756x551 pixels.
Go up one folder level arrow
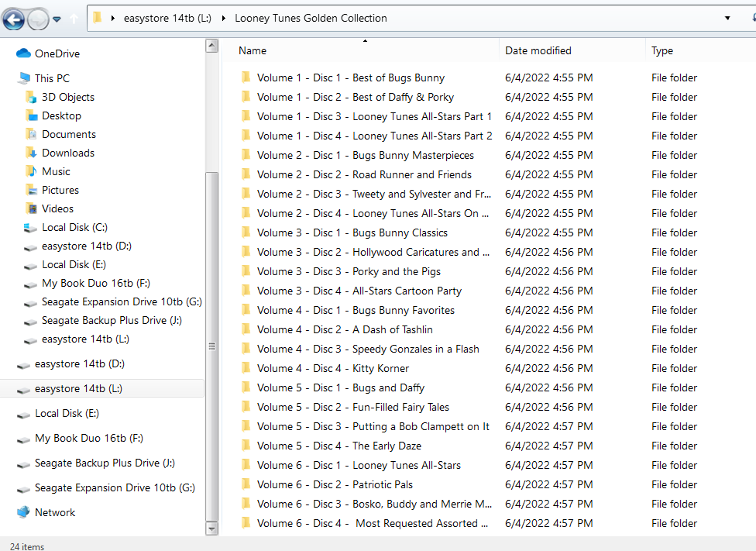point(74,19)
